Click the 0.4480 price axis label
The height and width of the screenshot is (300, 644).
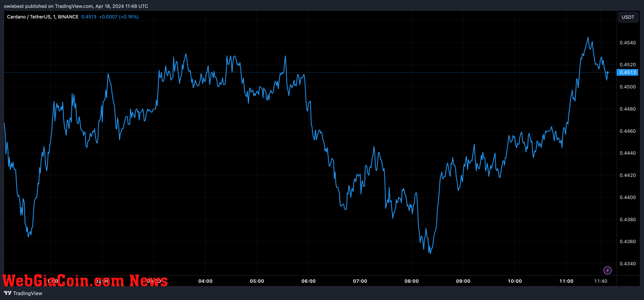point(628,109)
